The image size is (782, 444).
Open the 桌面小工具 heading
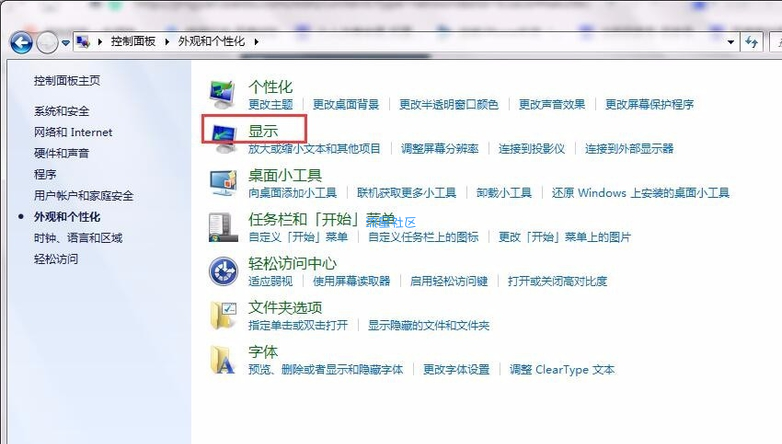coord(285,175)
